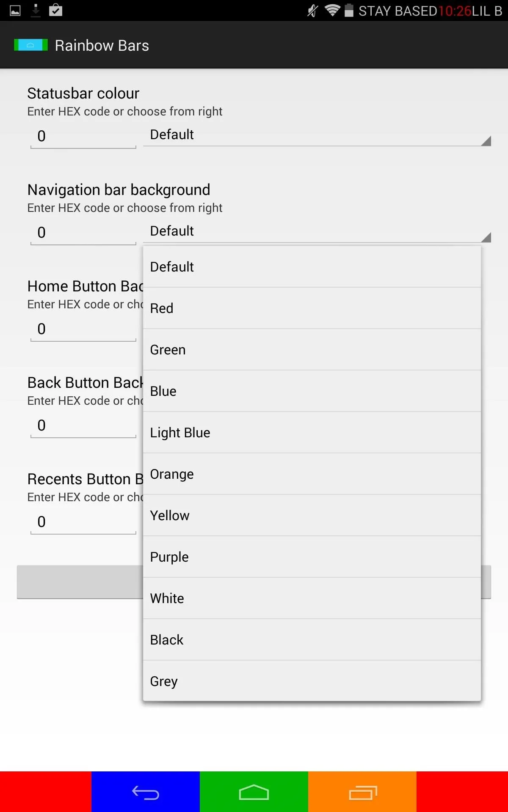The height and width of the screenshot is (812, 508).
Task: Tap the blue Back navigation button
Action: 146,792
